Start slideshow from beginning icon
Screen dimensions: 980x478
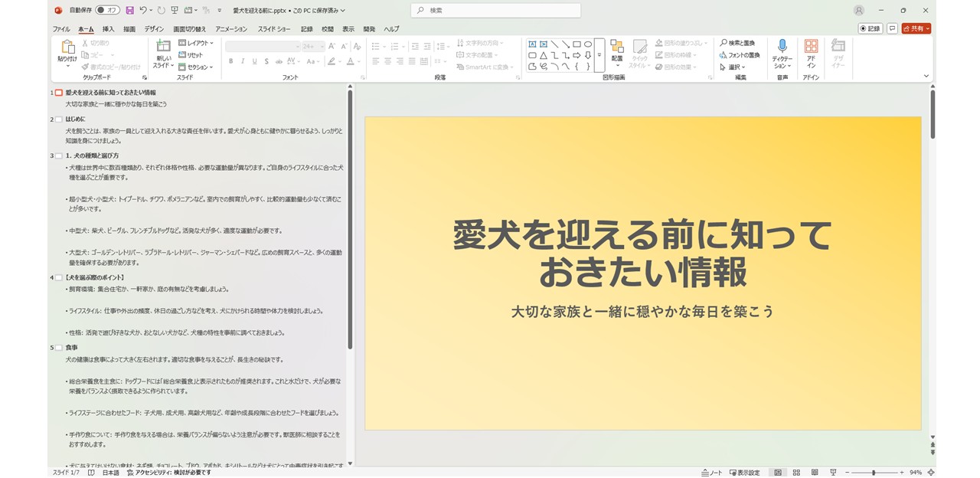(175, 10)
